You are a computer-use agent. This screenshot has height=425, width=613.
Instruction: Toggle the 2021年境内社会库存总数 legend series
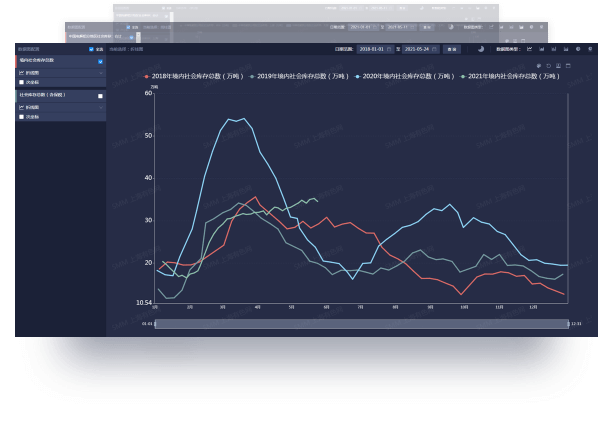(x=512, y=76)
